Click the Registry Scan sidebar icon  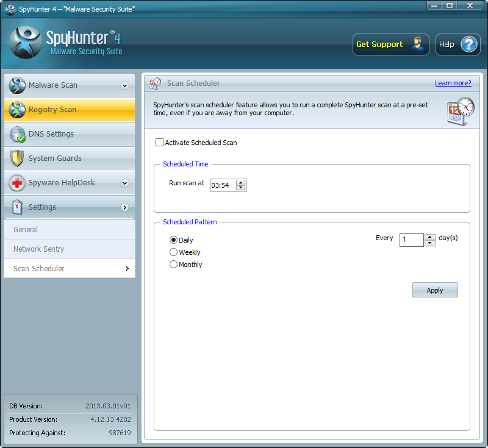(17, 110)
